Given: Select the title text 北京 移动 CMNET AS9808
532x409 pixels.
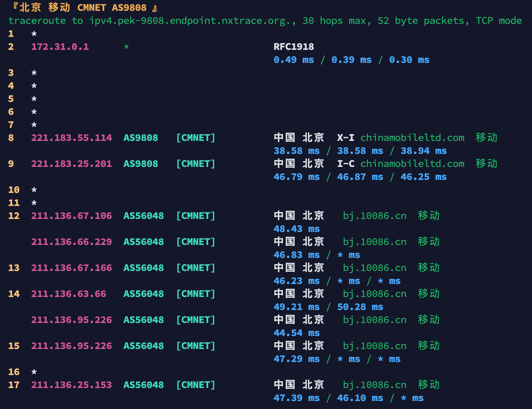Looking at the screenshot, I should 83,8.
